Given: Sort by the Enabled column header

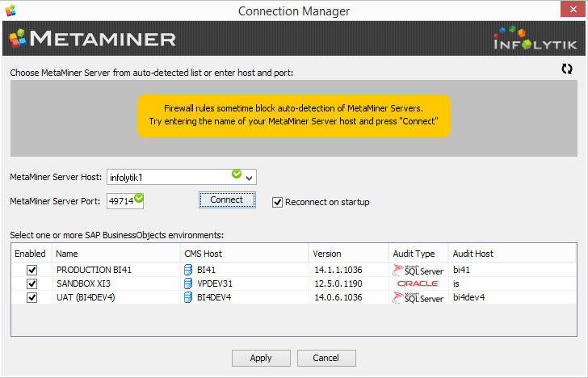Looking at the screenshot, I should [31, 254].
